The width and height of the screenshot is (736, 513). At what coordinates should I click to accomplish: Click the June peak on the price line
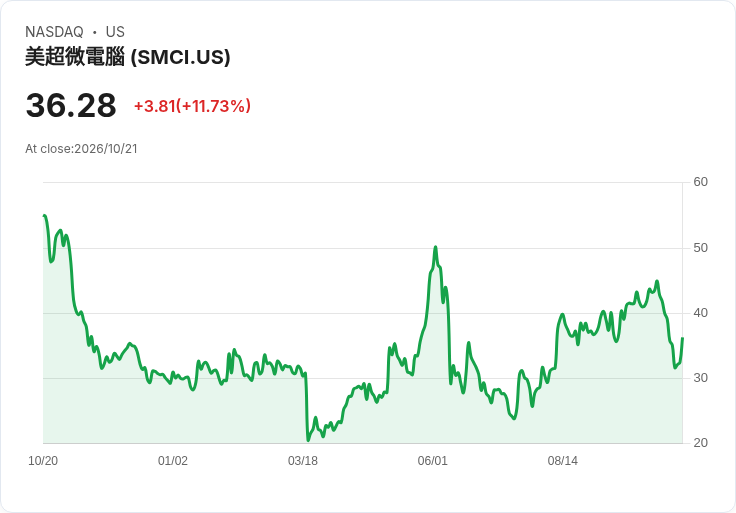(x=436, y=247)
